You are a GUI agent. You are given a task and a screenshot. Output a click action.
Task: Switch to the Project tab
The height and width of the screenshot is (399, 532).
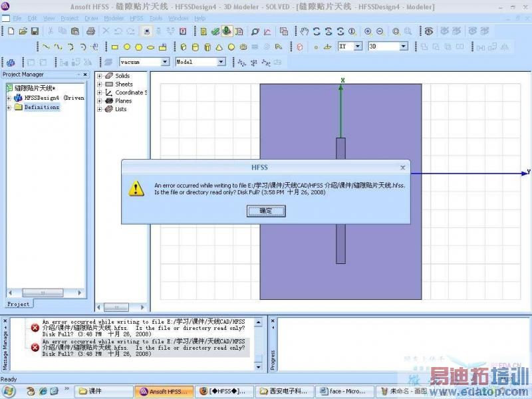[x=19, y=304]
